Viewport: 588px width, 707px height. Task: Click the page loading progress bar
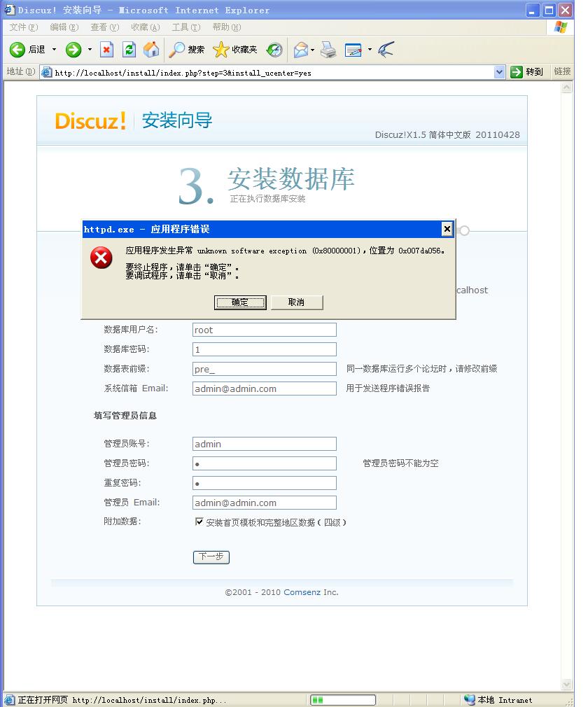[343, 700]
